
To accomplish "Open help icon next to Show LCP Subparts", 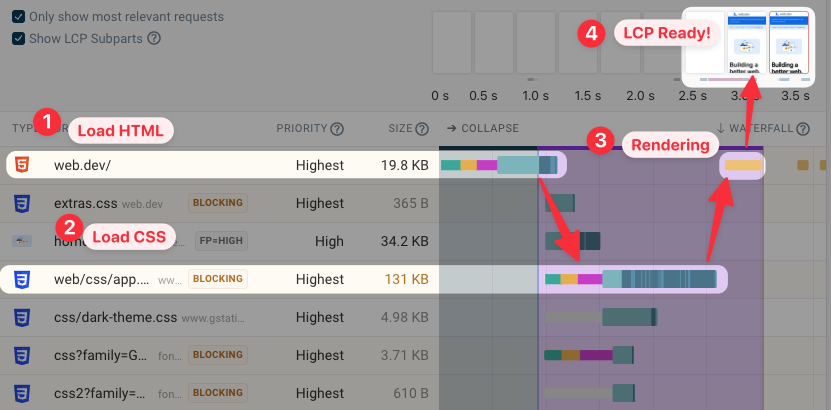I will click(x=154, y=39).
